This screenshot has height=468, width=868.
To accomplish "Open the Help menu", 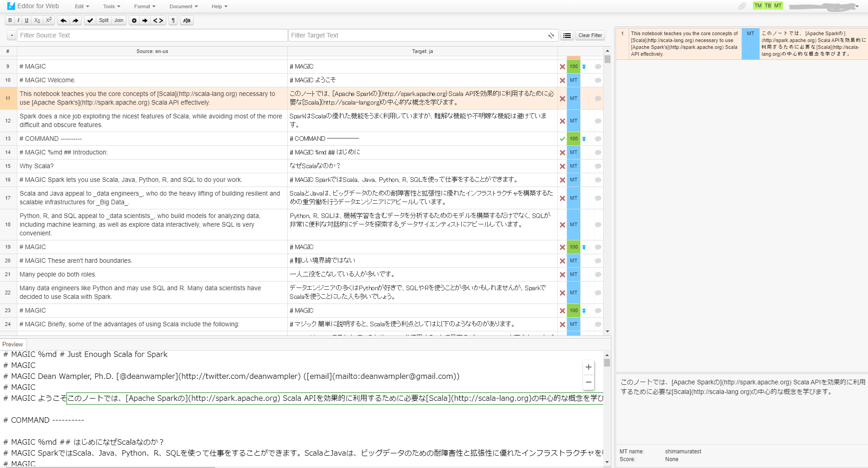I will pos(220,6).
